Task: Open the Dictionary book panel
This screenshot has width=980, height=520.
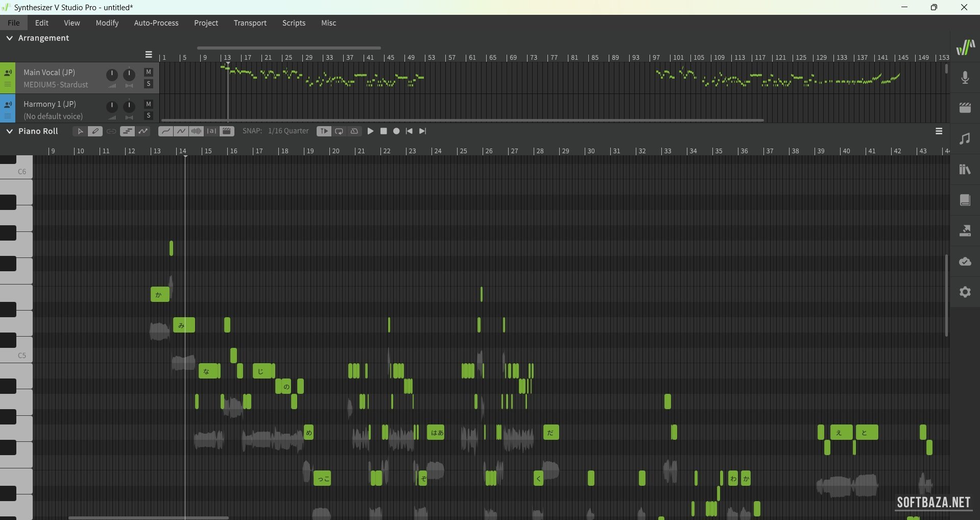Action: 965,200
